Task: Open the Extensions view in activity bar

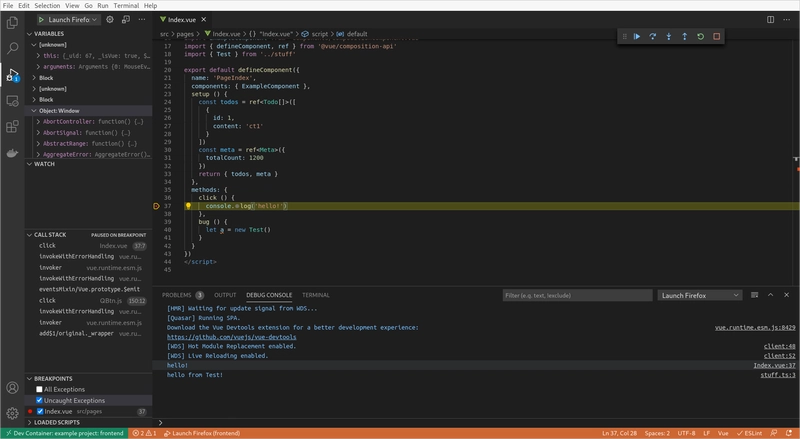Action: point(12,128)
